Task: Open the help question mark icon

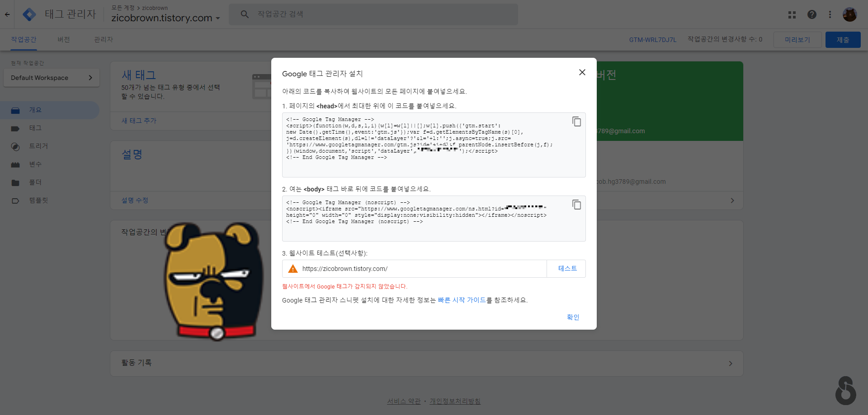Action: pos(812,14)
